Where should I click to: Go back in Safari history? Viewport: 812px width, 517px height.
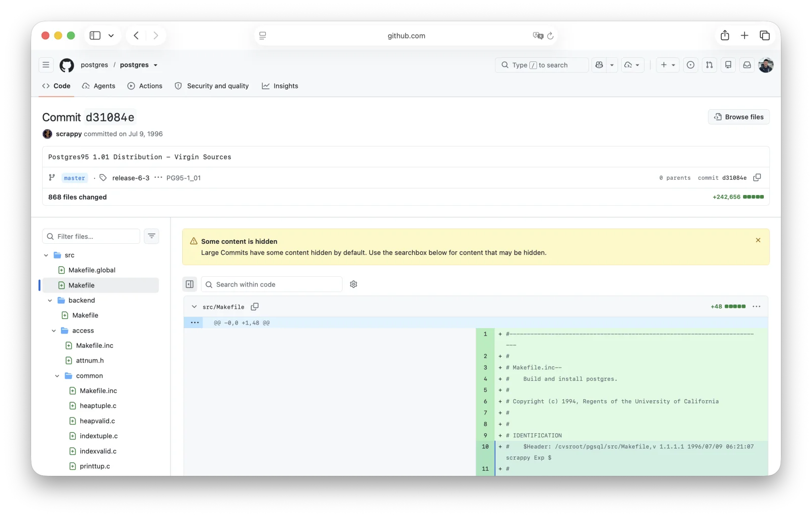click(136, 36)
